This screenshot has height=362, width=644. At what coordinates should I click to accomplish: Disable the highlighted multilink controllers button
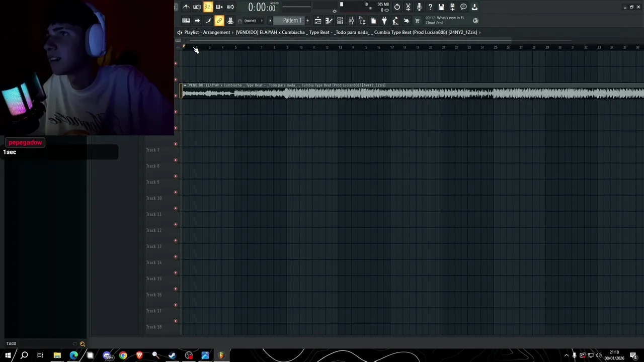coord(219,21)
